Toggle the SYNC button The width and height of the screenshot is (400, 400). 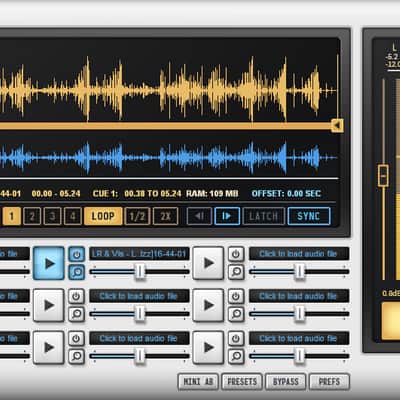tap(309, 216)
